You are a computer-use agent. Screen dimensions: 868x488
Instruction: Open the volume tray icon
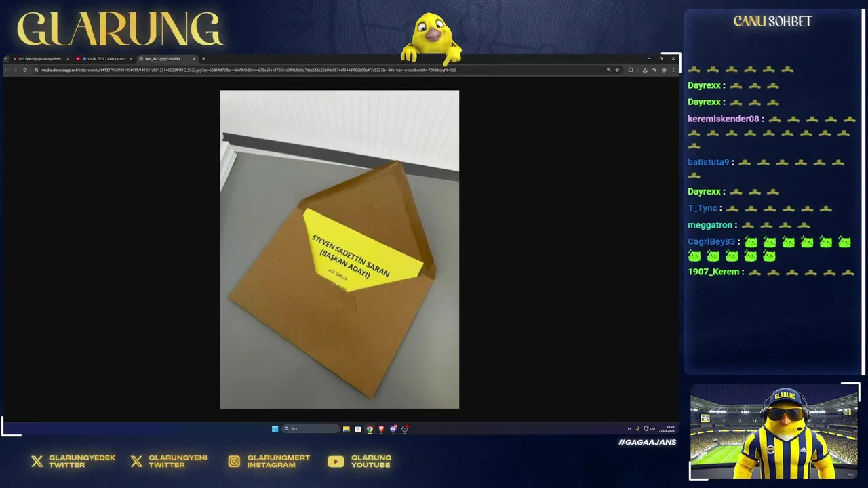pyautogui.click(x=652, y=428)
